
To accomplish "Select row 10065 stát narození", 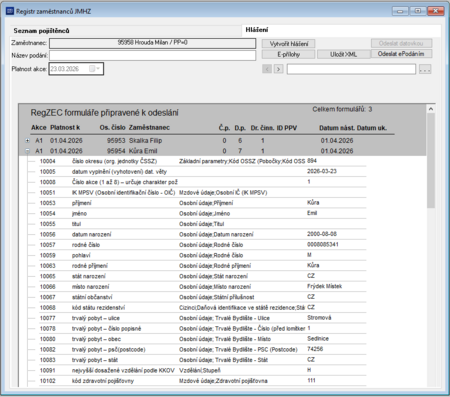I will (x=203, y=276).
